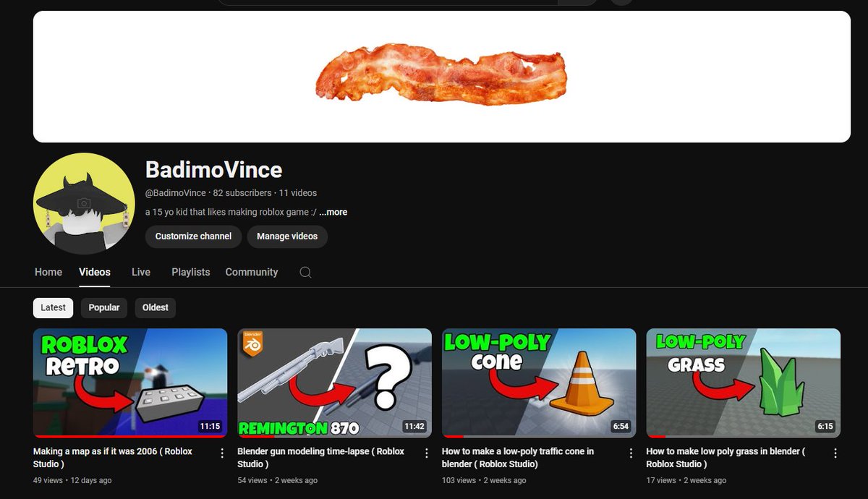This screenshot has height=499, width=868.
Task: Click '17 views • 2 weeks ago' text
Action: point(686,480)
